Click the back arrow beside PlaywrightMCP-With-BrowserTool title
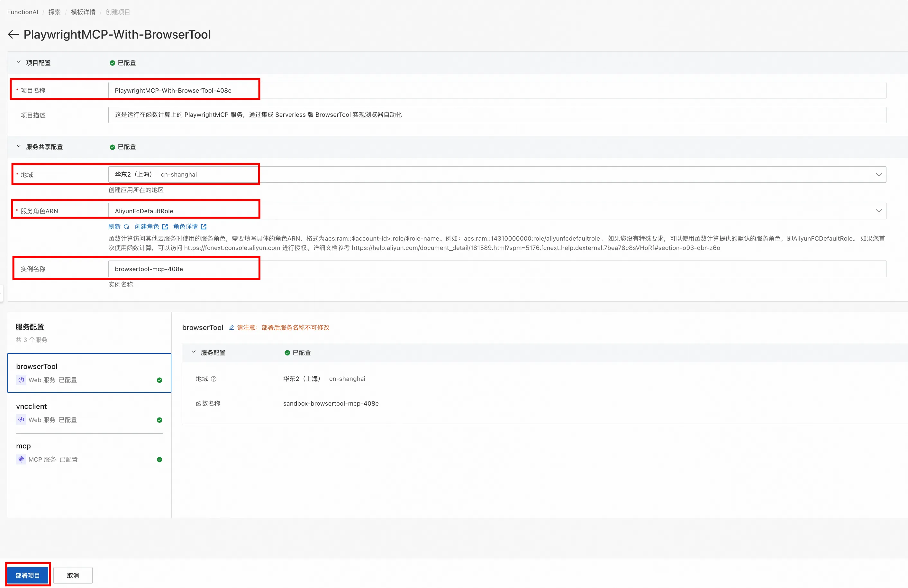Screen dimensions: 908x588 click(14, 34)
